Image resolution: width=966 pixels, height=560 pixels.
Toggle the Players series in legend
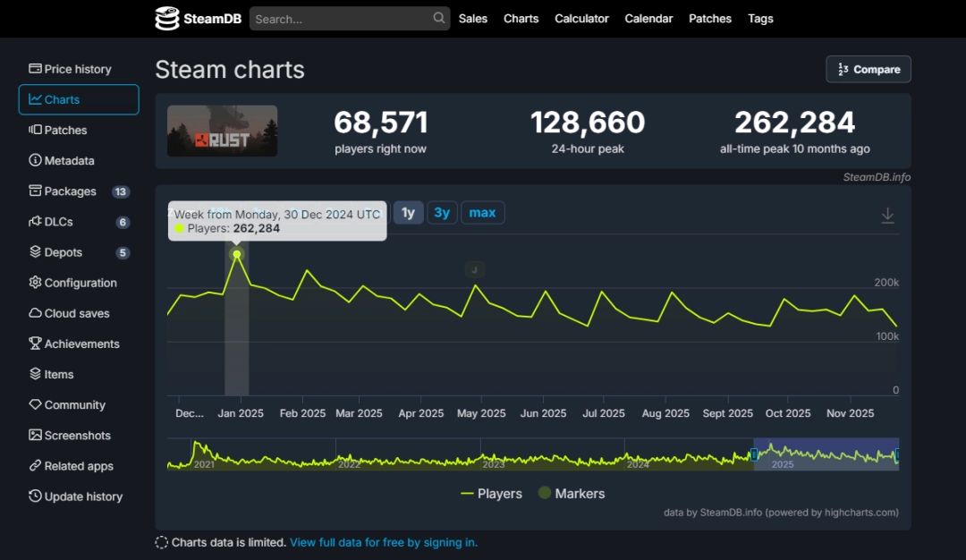click(491, 494)
